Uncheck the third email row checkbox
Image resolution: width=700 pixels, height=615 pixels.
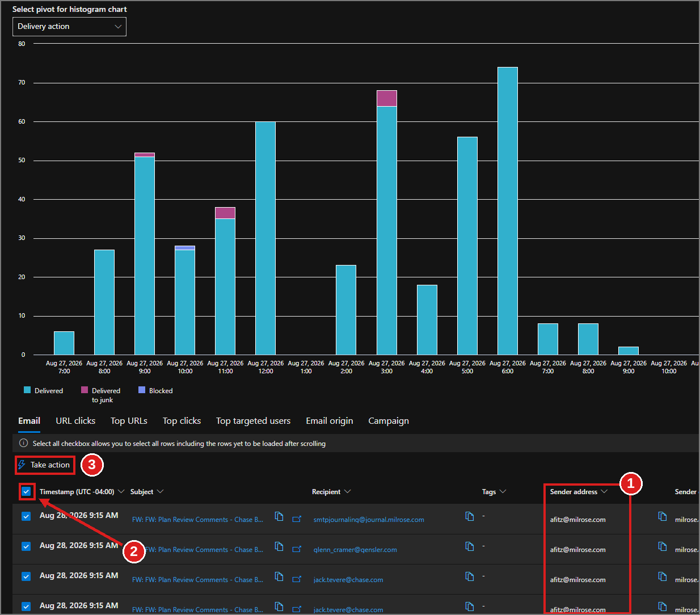[26, 576]
